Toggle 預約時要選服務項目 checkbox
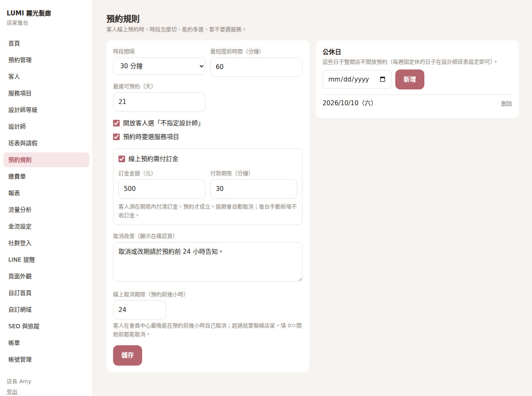Viewport: 532px width, 396px height. tap(116, 137)
